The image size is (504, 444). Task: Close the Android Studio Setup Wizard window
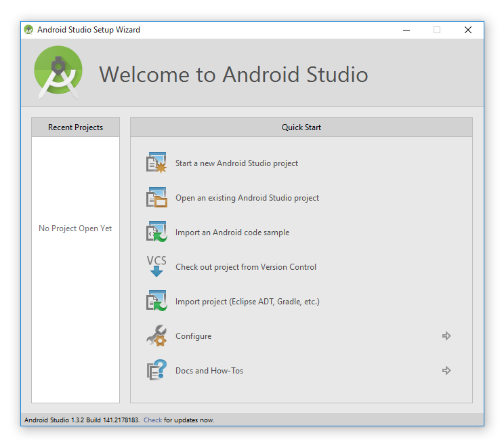(468, 30)
